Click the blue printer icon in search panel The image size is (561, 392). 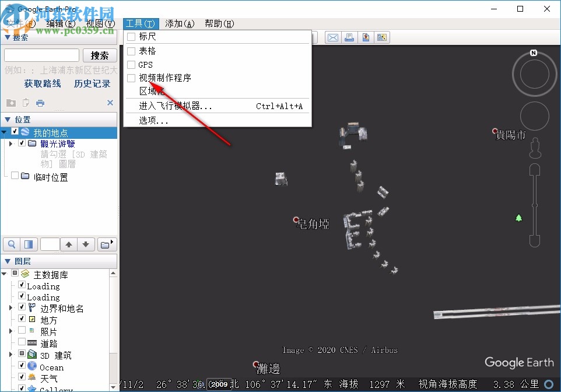click(40, 103)
